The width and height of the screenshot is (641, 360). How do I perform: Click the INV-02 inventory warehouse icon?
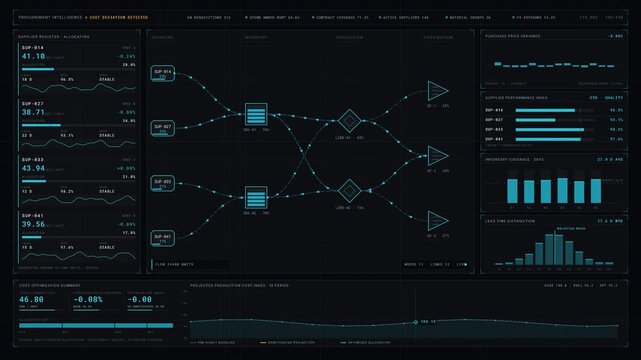pyautogui.click(x=256, y=197)
